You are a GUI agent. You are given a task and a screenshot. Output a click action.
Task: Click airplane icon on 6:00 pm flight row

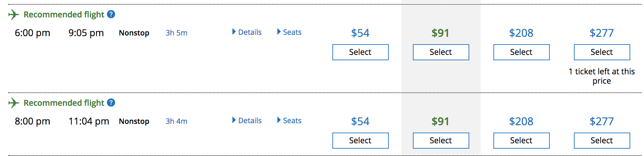tap(13, 14)
